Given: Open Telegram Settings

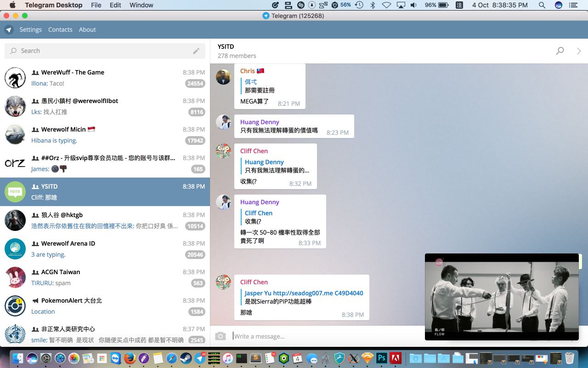Looking at the screenshot, I should pos(31,29).
